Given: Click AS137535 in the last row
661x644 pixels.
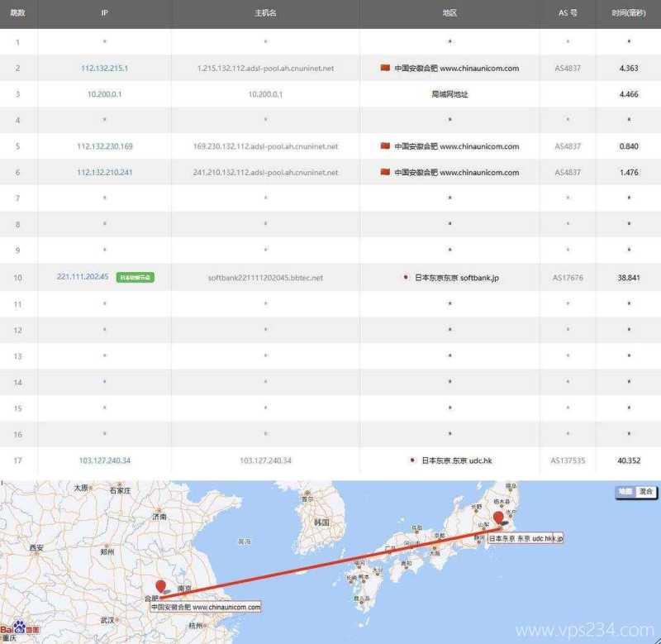Looking at the screenshot, I should tap(568, 460).
